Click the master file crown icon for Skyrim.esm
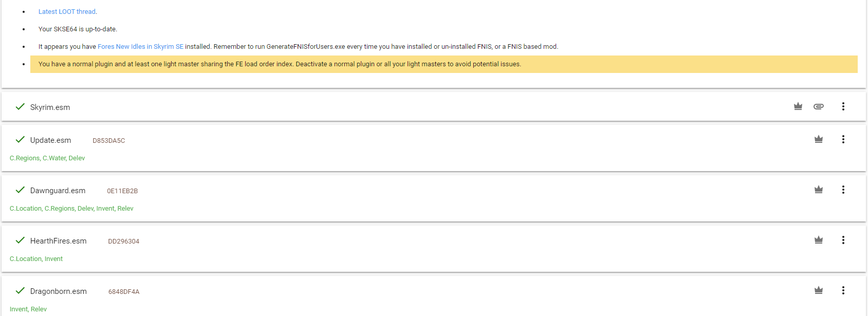Image resolution: width=868 pixels, height=316 pixels. (x=798, y=106)
